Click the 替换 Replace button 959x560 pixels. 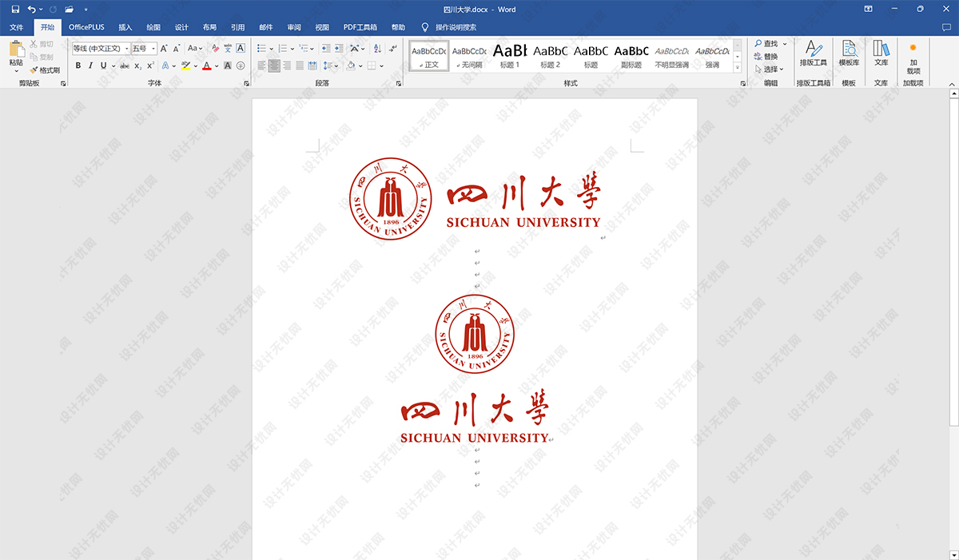coord(766,57)
